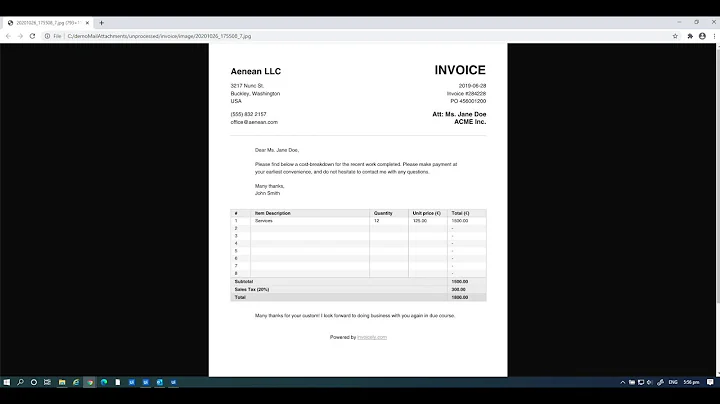
Task: Open the Action Center notifications icon
Action: [710, 382]
